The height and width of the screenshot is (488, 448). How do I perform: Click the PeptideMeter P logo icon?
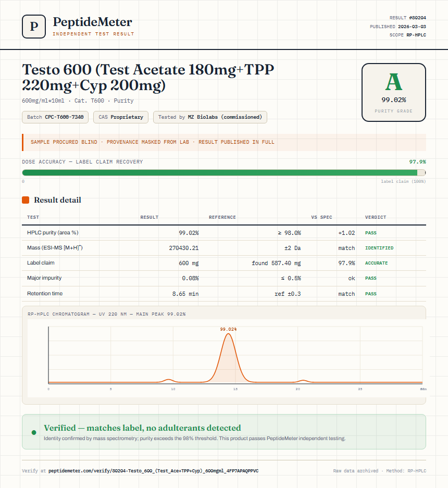coord(34,27)
